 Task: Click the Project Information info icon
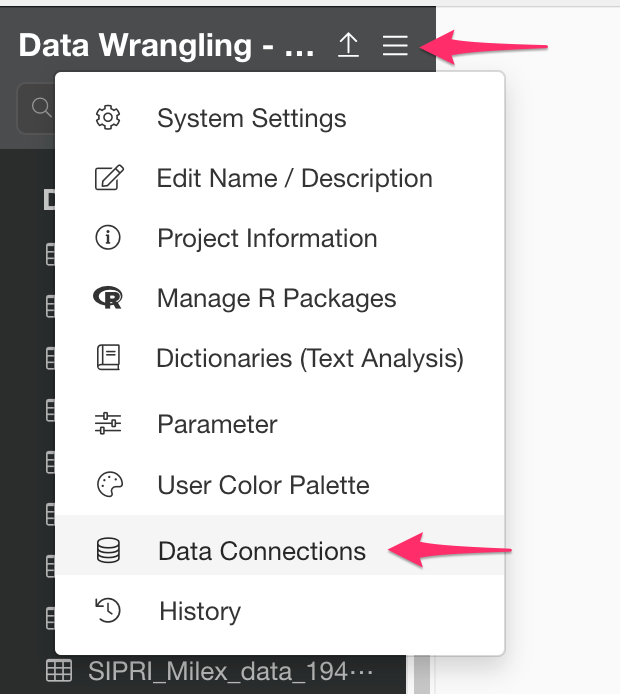click(107, 238)
